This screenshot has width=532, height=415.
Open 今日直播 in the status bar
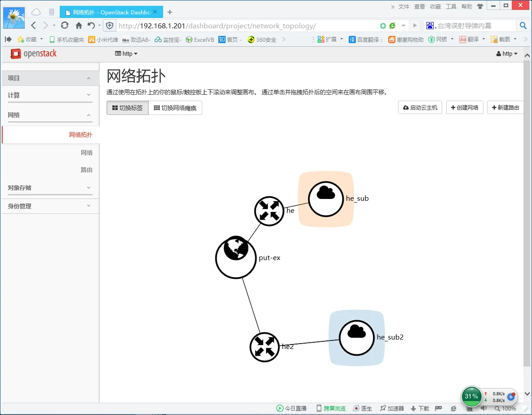[x=292, y=409]
